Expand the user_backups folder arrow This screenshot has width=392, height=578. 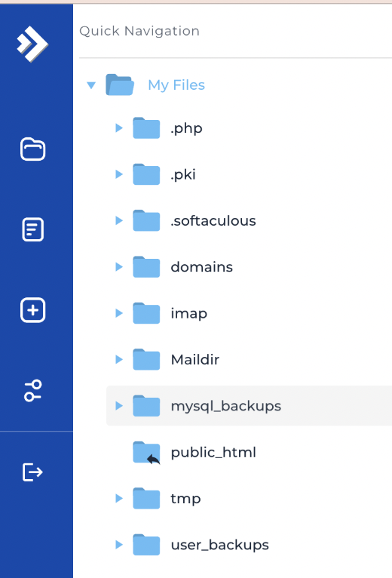pos(118,545)
